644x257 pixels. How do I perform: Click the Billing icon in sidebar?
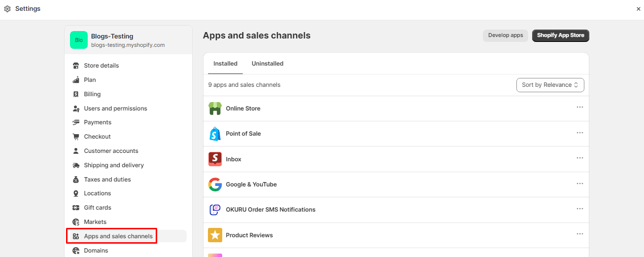click(x=76, y=94)
